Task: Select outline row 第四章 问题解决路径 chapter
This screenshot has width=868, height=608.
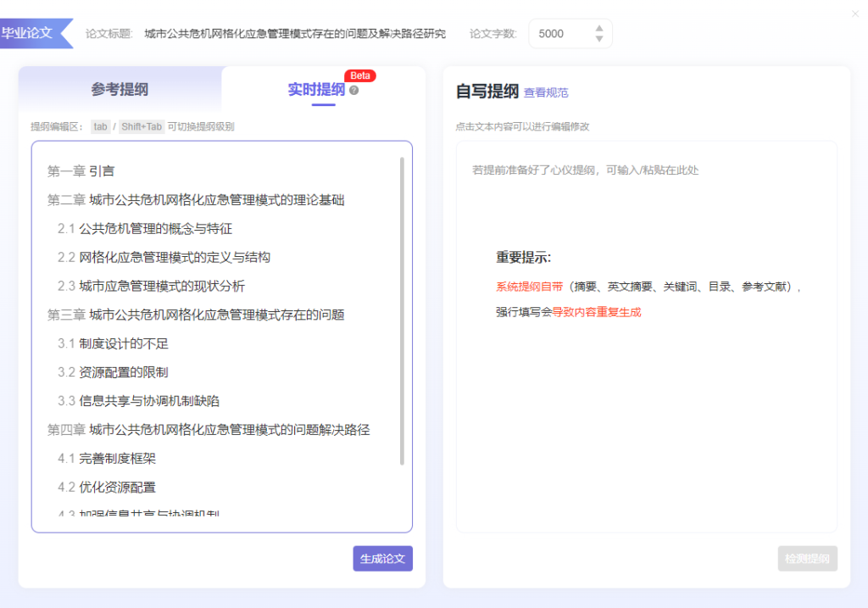Action: [209, 430]
